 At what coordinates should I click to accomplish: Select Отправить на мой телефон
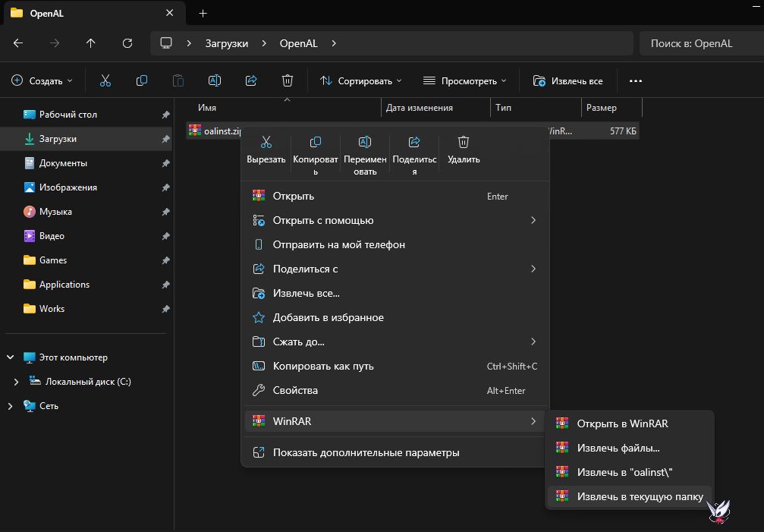point(395,244)
